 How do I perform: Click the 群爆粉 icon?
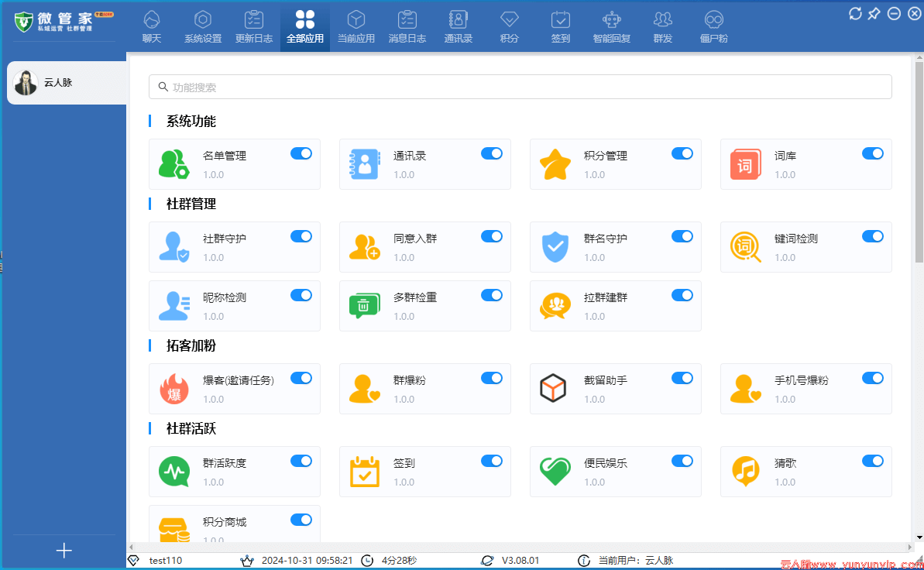click(x=364, y=389)
